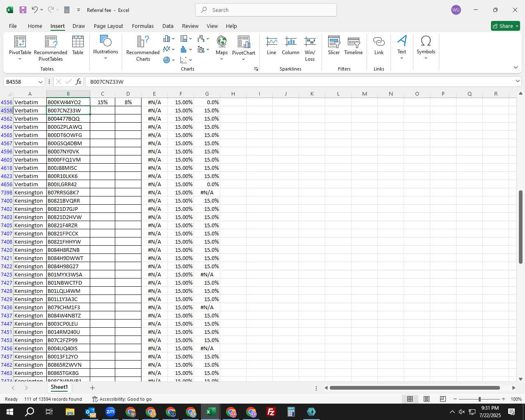Zoom in with the plus button
The width and height of the screenshot is (525, 420).
(503, 399)
